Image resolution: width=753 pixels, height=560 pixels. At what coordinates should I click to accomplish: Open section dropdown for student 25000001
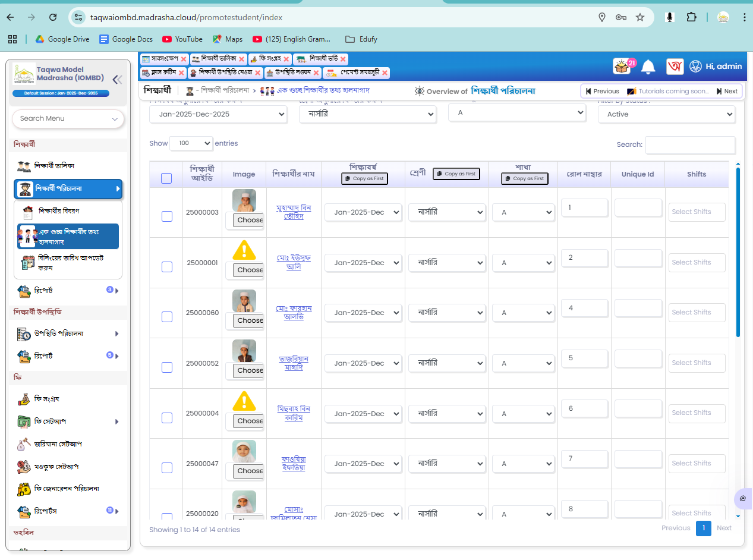pos(523,263)
